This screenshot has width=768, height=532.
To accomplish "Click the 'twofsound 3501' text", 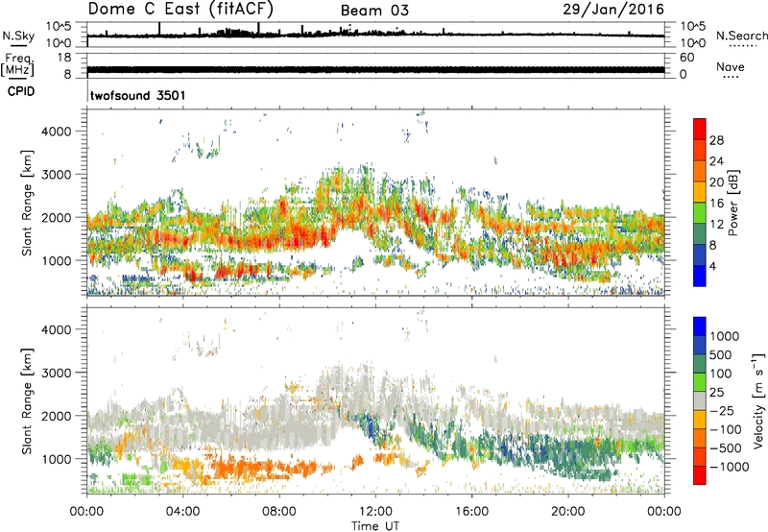I will tap(137, 95).
